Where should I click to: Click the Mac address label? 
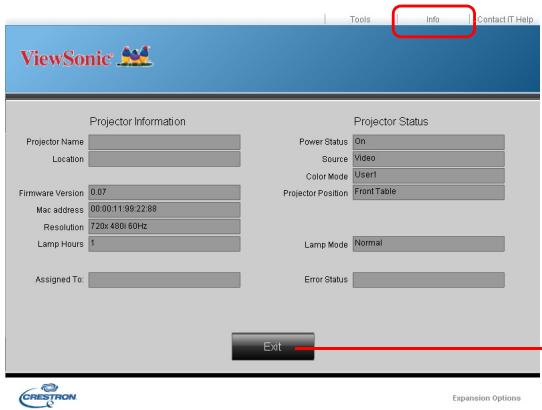pos(60,210)
